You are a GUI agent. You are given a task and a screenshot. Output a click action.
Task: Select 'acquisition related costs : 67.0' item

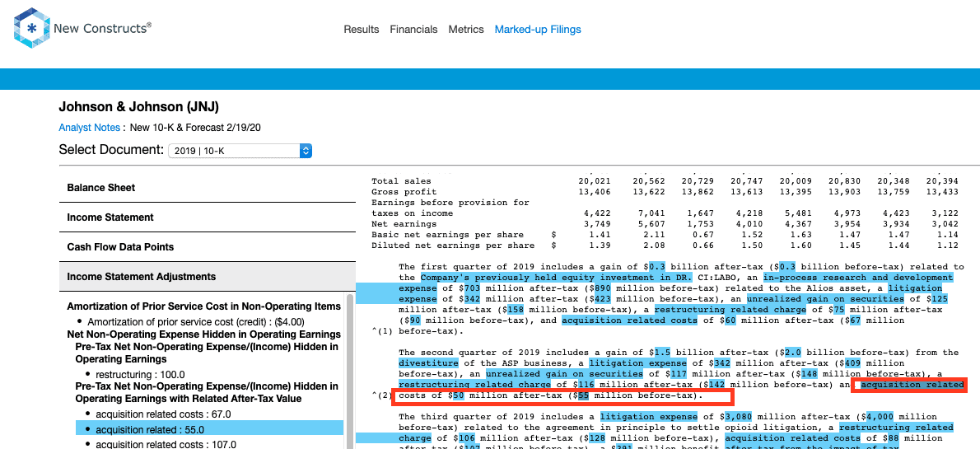point(163,414)
